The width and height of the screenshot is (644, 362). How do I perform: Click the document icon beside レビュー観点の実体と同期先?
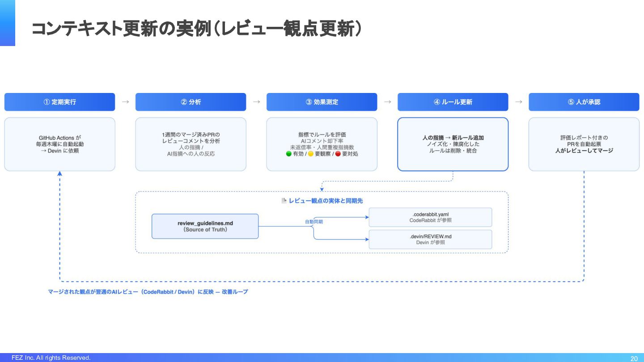point(284,201)
